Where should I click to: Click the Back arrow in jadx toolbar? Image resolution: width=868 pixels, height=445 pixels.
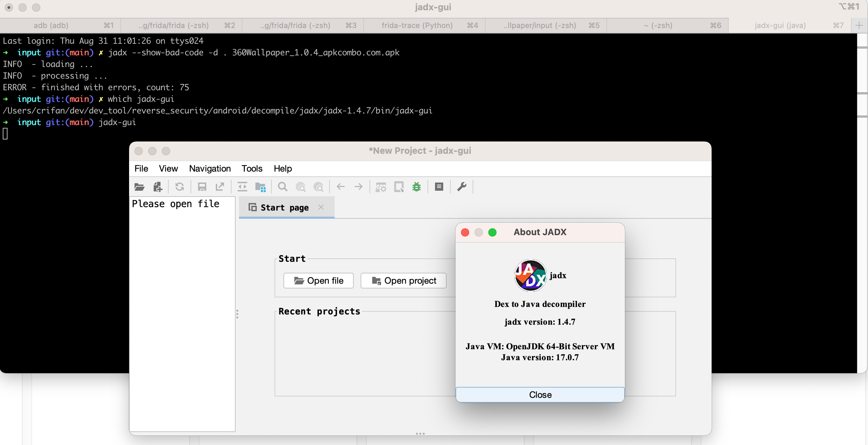(x=341, y=187)
